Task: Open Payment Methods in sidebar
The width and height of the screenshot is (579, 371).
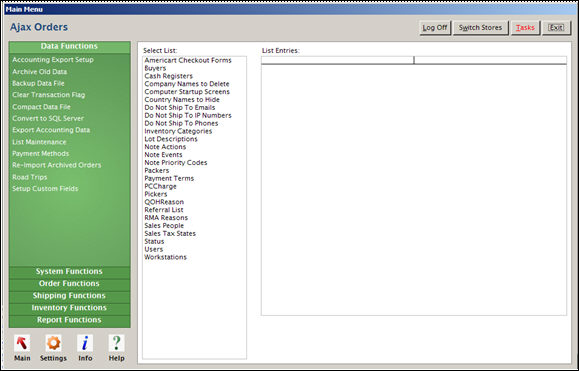Action: 41,154
